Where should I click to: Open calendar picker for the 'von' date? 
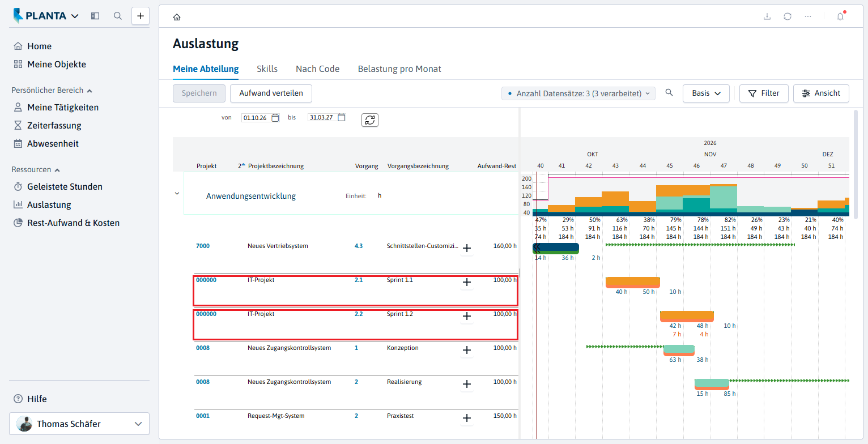[275, 118]
